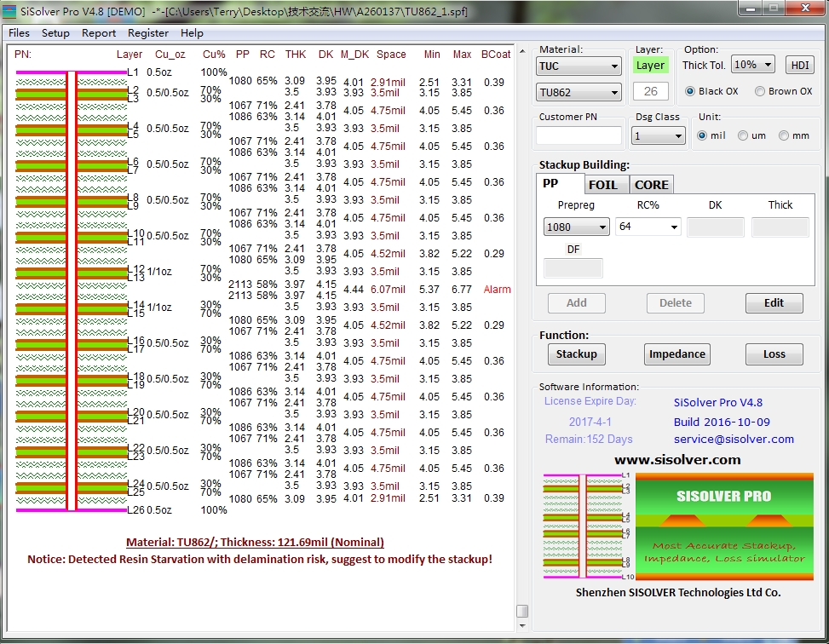Click the HDI button

point(800,66)
